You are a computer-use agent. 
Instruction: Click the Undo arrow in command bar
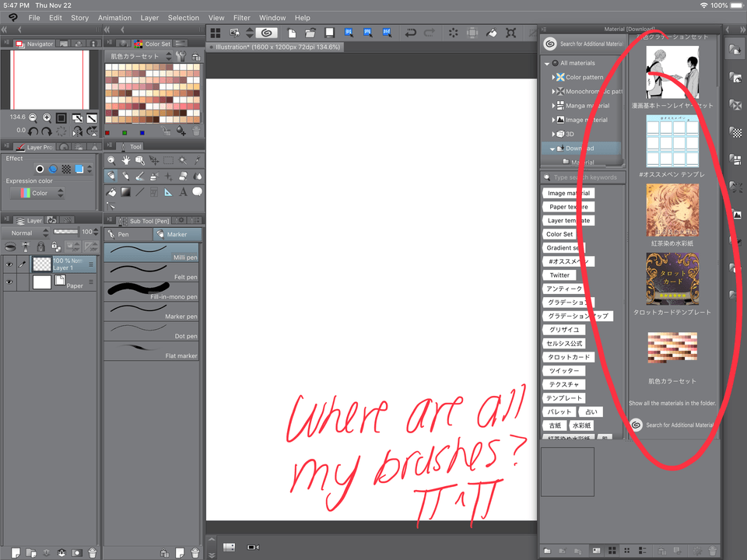pyautogui.click(x=410, y=33)
